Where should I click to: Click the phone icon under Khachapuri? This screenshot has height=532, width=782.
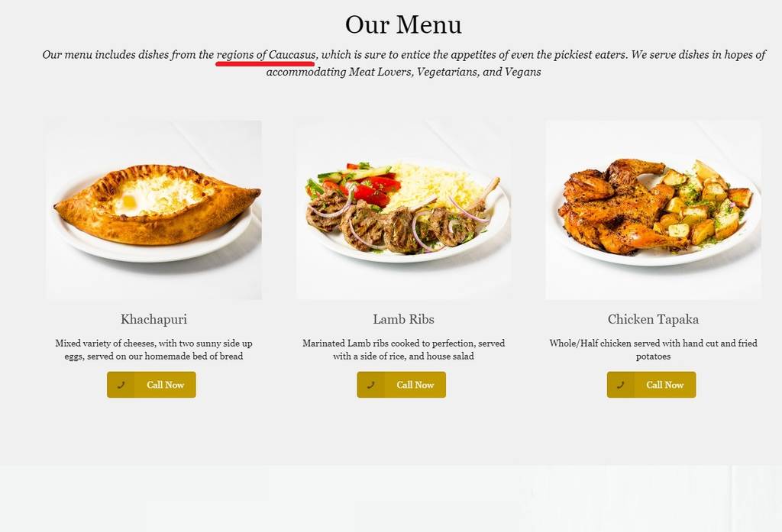pyautogui.click(x=121, y=385)
